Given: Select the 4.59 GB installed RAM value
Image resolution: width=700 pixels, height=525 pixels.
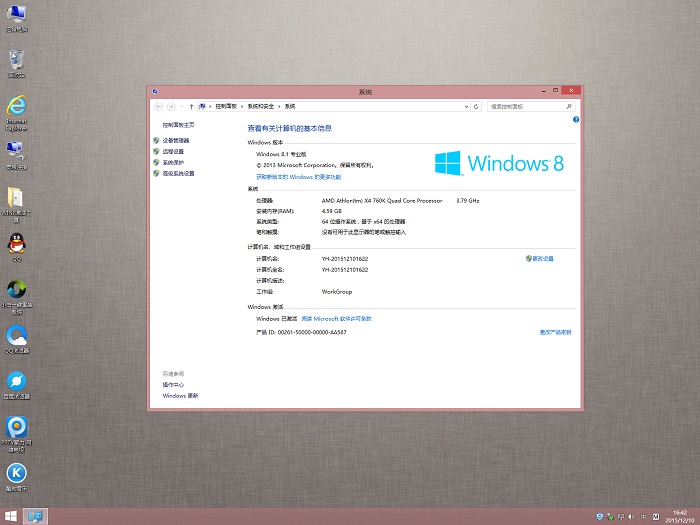Looking at the screenshot, I should coord(332,211).
